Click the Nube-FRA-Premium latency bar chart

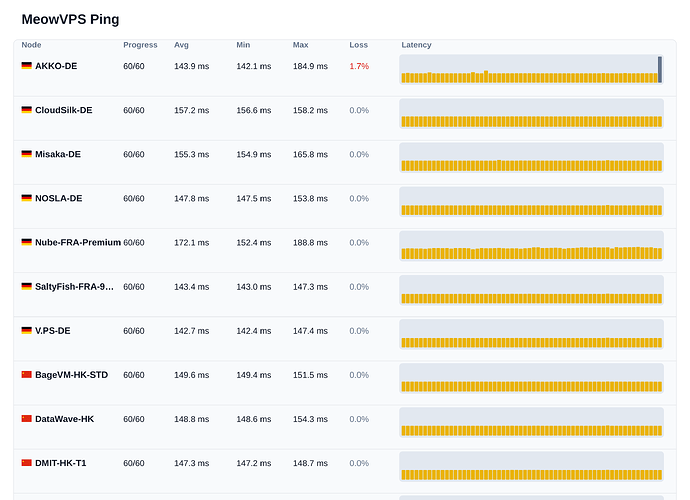(531, 246)
